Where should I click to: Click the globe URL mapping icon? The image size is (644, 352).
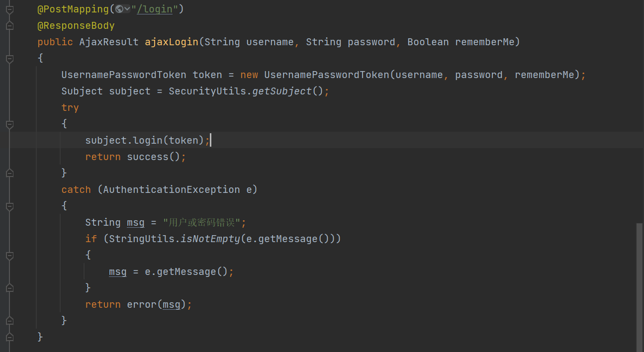point(119,9)
